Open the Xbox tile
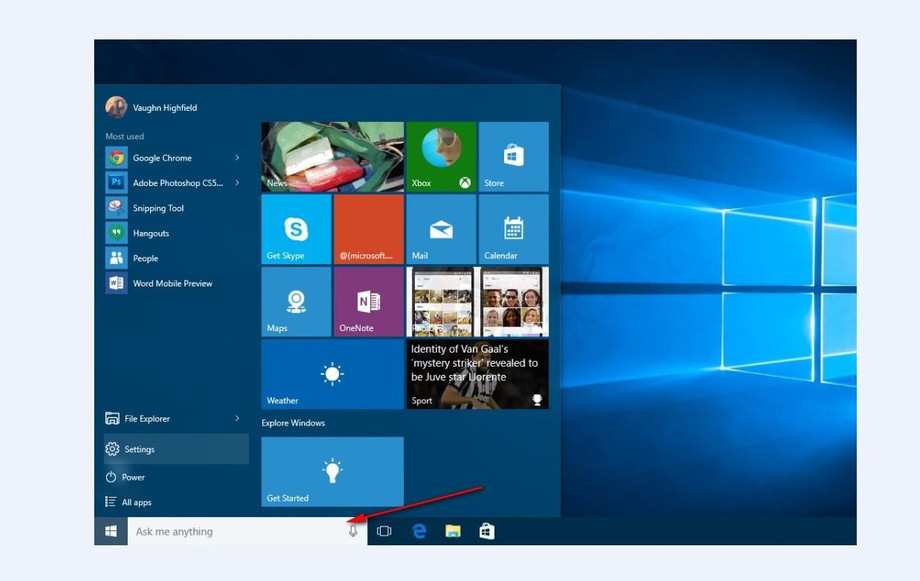 pos(441,157)
